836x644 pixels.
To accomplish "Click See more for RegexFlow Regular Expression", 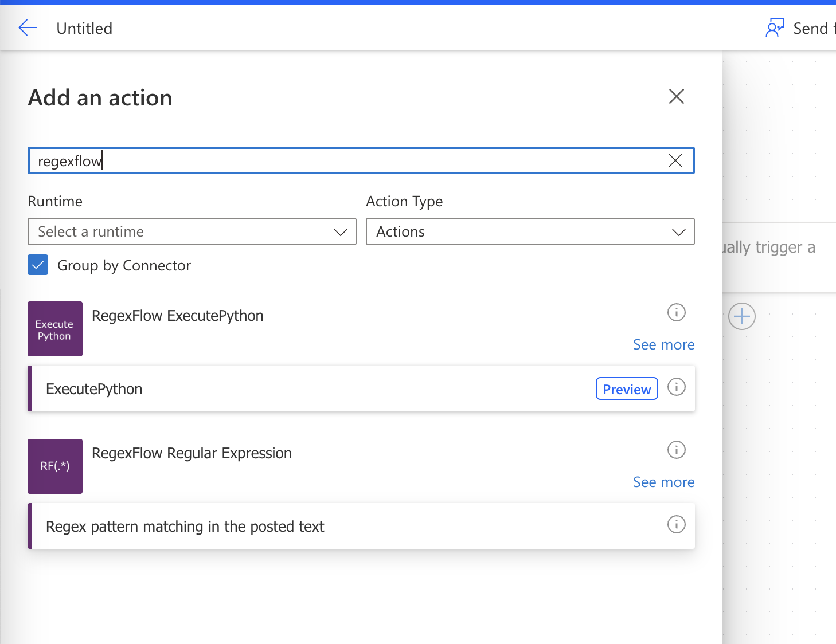I will pyautogui.click(x=663, y=482).
